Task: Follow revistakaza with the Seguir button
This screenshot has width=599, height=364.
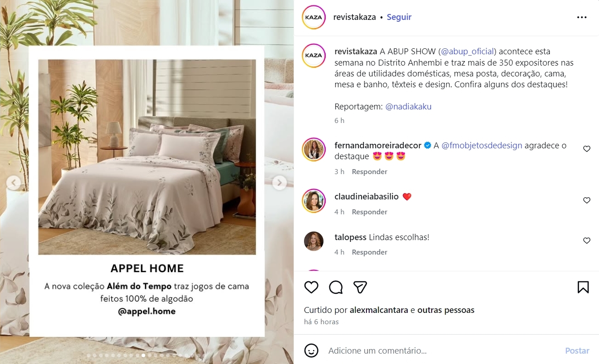Action: coord(399,17)
